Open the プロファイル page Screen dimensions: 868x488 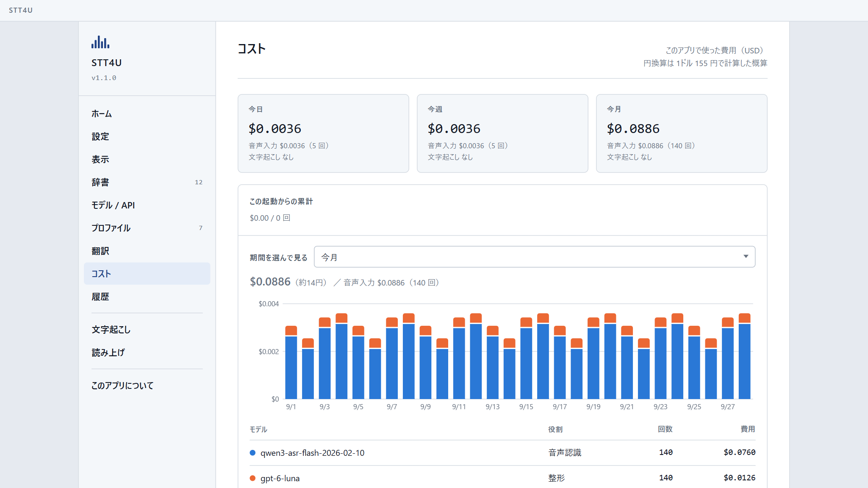coord(147,228)
